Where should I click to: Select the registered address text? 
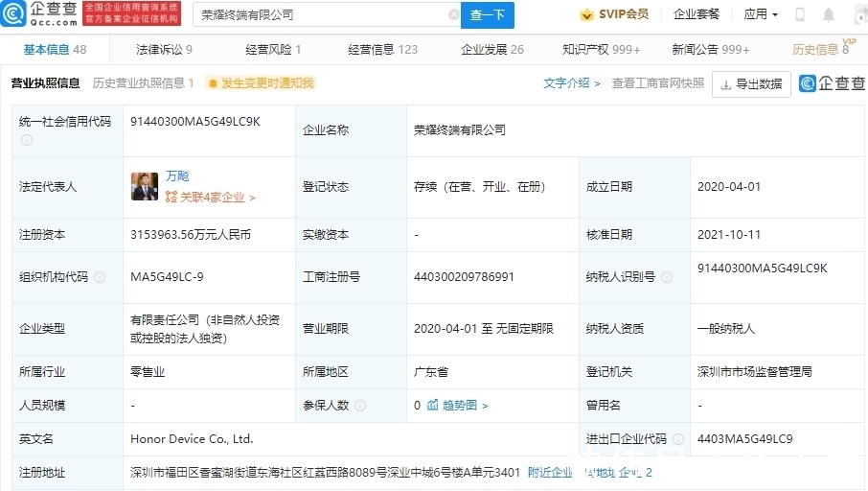pyautogui.click(x=325, y=472)
